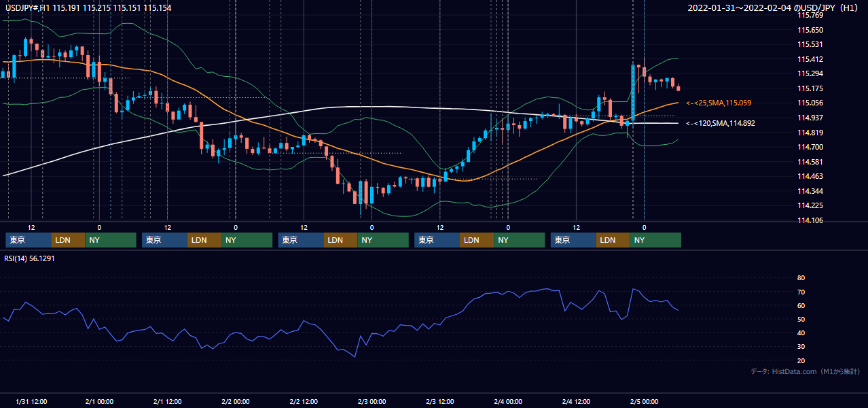
Task: Select the 東京 session block for 1/31
Action: tap(29, 240)
